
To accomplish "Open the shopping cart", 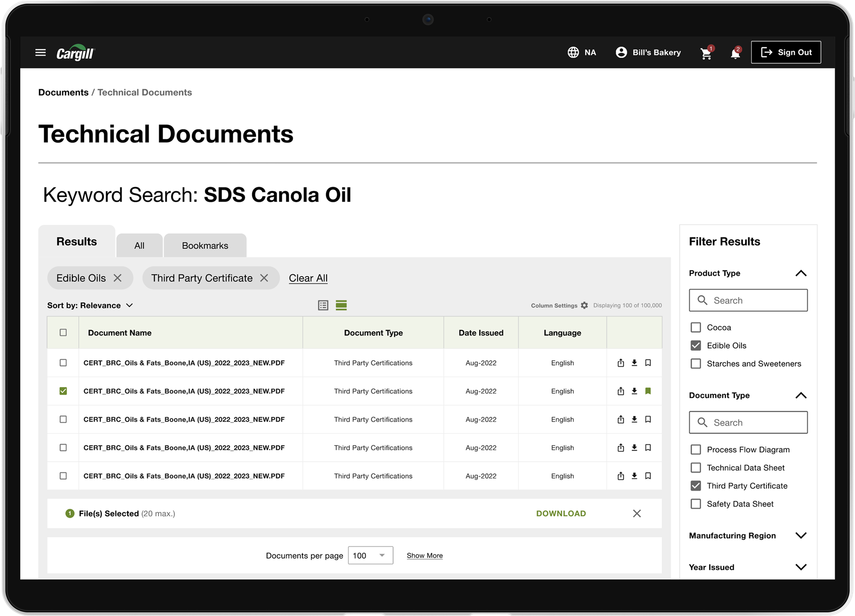I will 706,53.
